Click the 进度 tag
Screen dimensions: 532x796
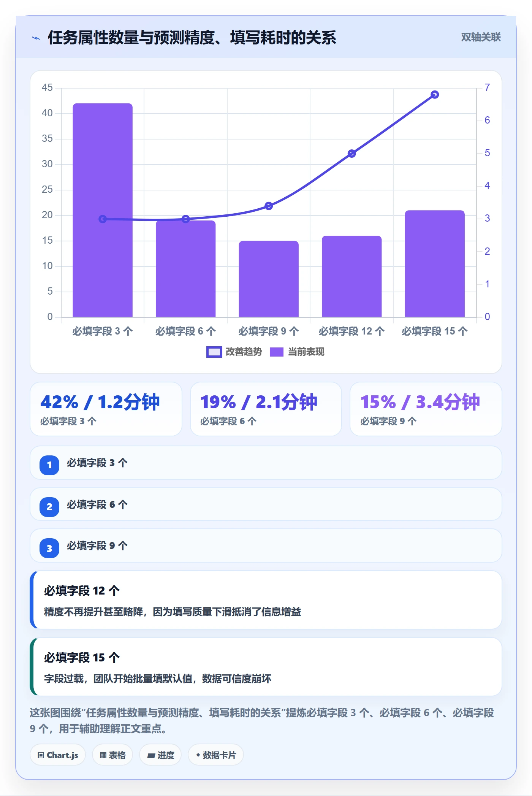pyautogui.click(x=160, y=755)
